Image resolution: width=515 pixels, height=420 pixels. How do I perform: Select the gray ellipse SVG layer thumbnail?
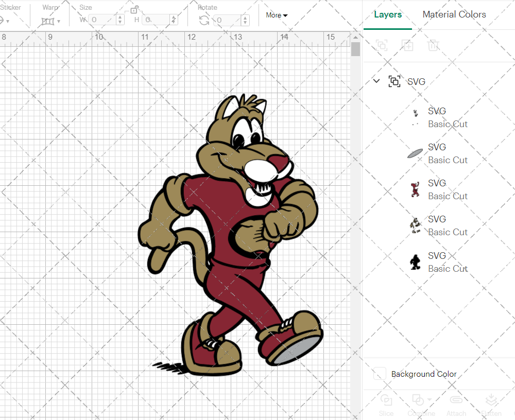[415, 153]
